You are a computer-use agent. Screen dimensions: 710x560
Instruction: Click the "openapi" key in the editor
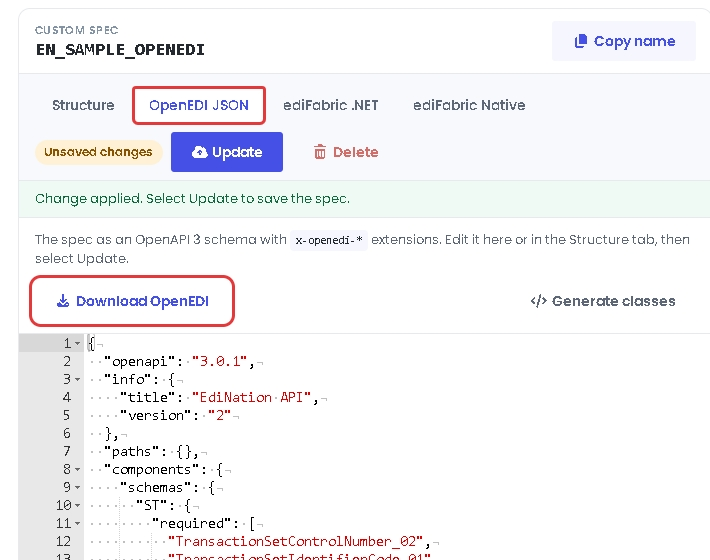point(139,361)
